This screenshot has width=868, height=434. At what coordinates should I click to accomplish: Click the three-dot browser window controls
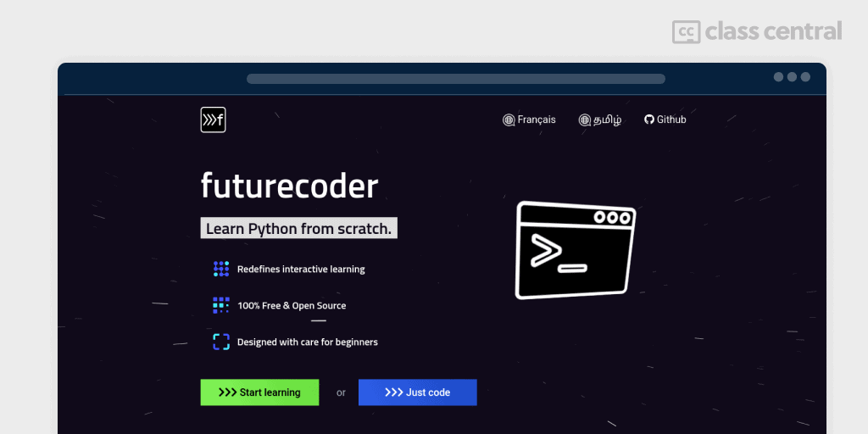(x=792, y=77)
